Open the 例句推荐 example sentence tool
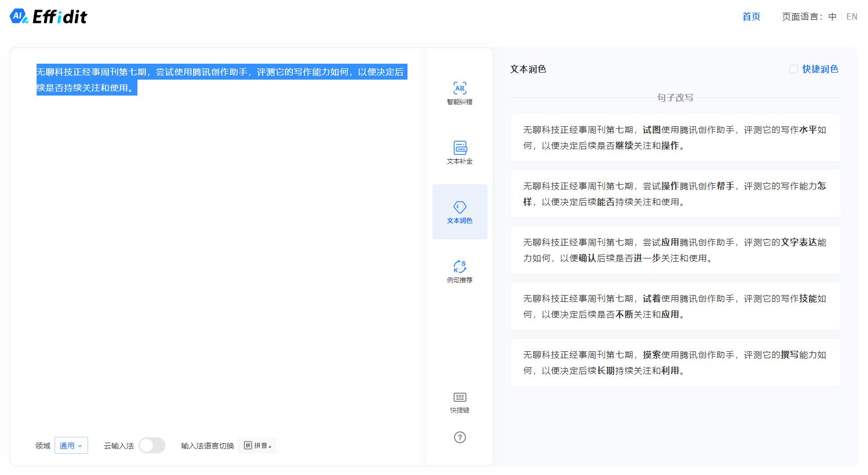Screen dimensions: 868x475 coord(459,271)
